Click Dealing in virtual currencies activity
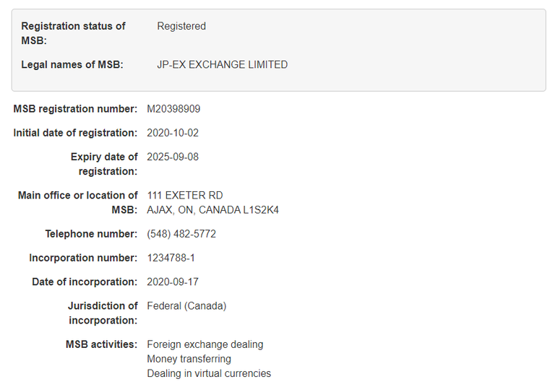 pyautogui.click(x=209, y=374)
